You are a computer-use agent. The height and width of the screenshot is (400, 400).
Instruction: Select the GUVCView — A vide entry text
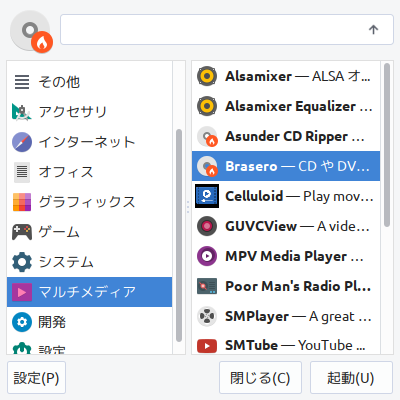point(297,226)
